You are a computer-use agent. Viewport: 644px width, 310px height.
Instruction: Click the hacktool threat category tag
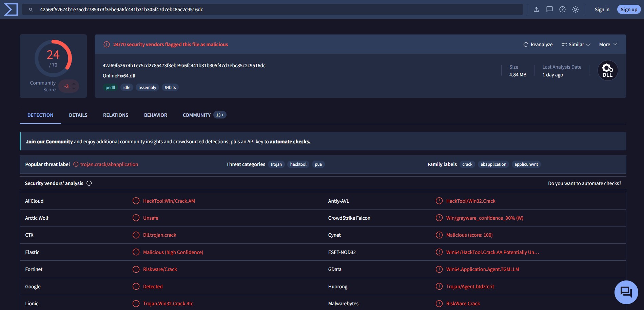click(x=298, y=164)
